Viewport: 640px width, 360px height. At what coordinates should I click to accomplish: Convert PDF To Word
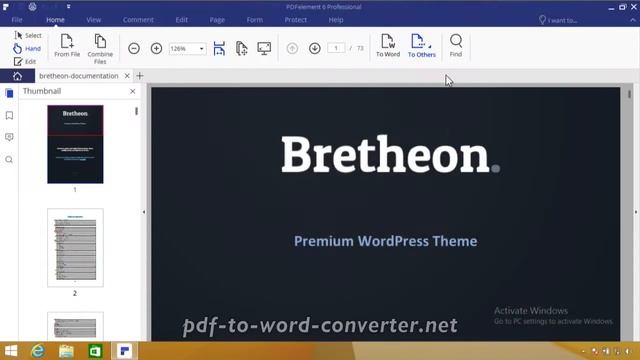point(388,46)
